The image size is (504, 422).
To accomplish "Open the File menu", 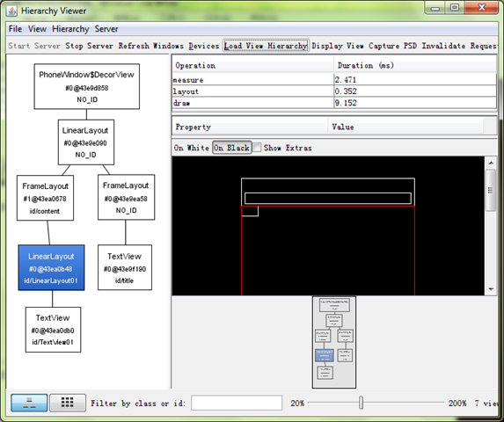I will 15,29.
